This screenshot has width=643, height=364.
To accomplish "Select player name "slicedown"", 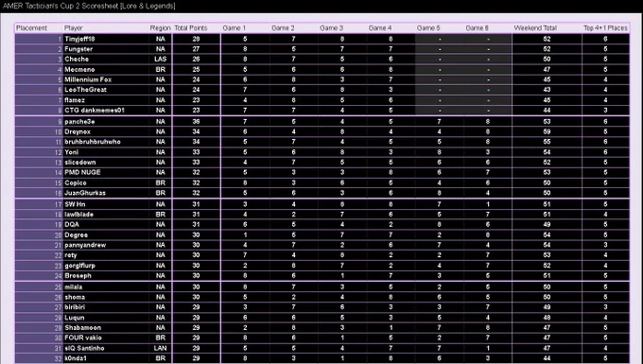I will coord(80,163).
